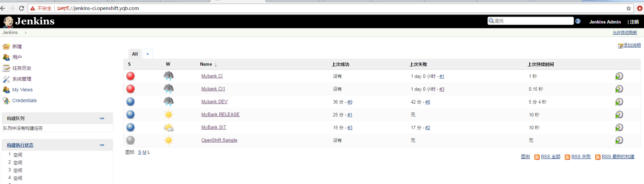Collapse the 构建队列 build queue panel
Screen dimensions: 644x184
tap(102, 118)
